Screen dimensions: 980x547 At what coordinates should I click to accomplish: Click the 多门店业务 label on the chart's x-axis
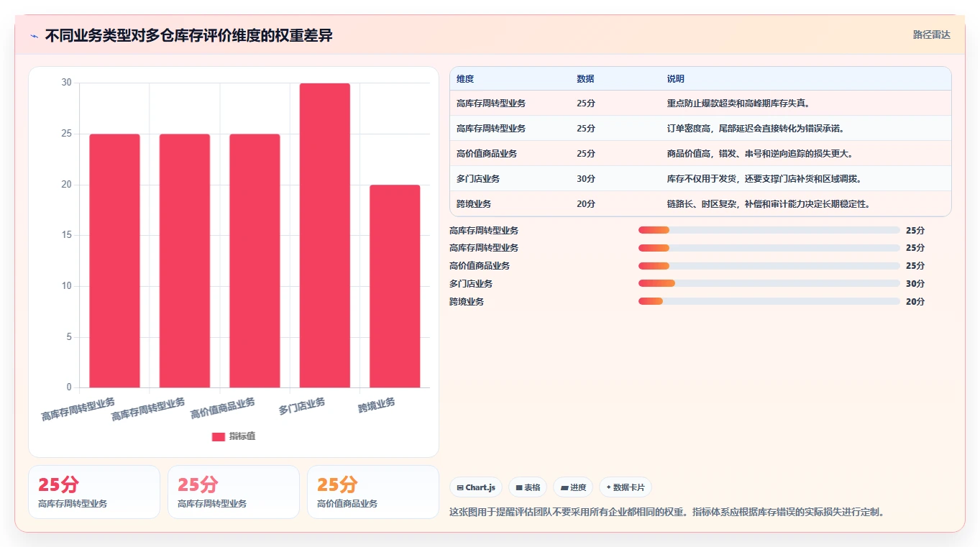coord(302,406)
